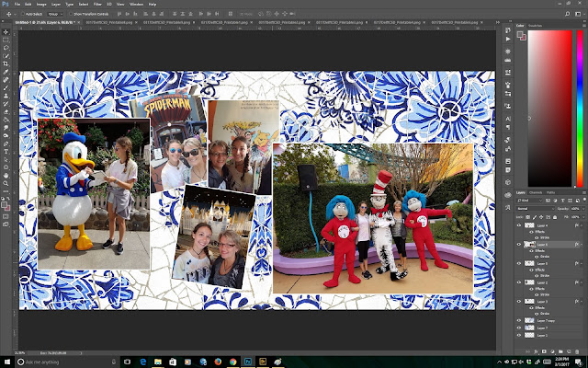588x368 pixels.
Task: Click the search icon in options bar
Action: [568, 14]
